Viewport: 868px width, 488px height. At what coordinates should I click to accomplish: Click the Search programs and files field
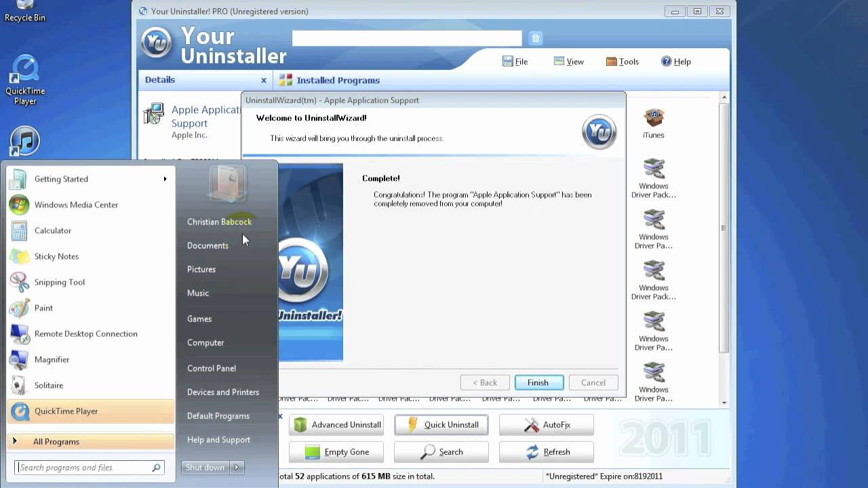pyautogui.click(x=90, y=468)
